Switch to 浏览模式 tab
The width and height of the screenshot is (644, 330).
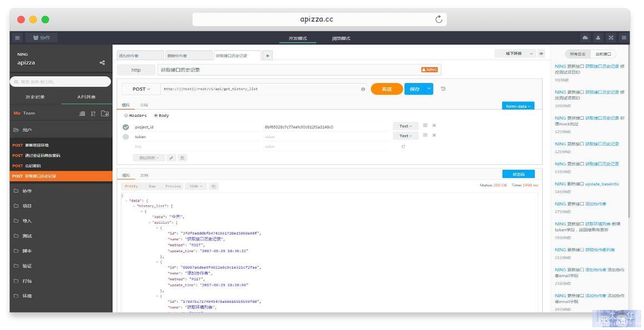pyautogui.click(x=341, y=38)
